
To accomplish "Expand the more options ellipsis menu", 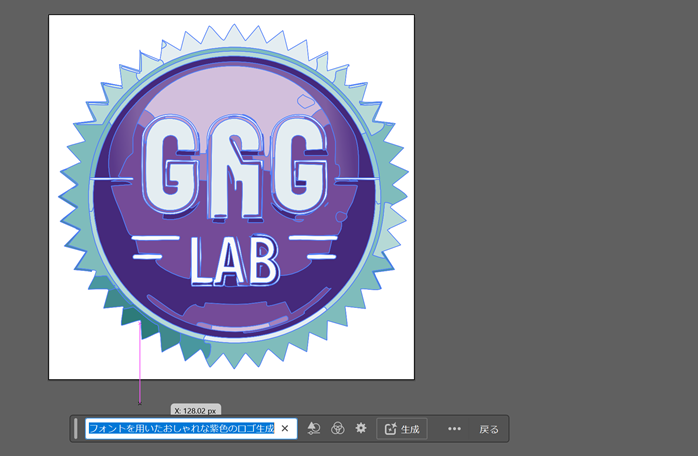I will 454,429.
